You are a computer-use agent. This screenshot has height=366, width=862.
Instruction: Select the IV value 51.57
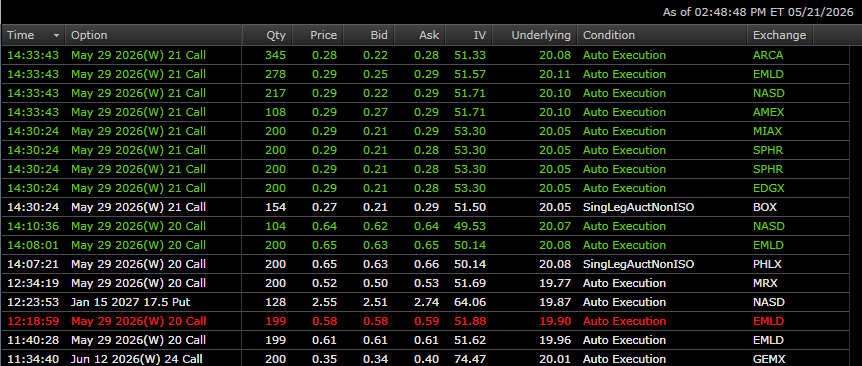click(x=470, y=74)
